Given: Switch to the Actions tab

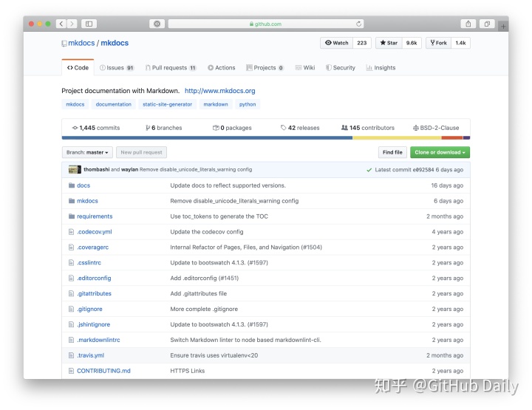Looking at the screenshot, I should pos(222,67).
